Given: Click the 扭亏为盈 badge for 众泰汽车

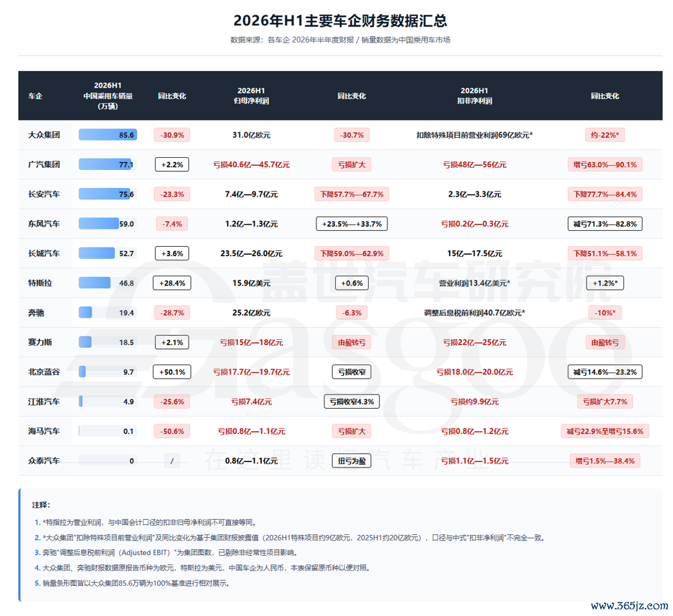Looking at the screenshot, I should coord(351,461).
